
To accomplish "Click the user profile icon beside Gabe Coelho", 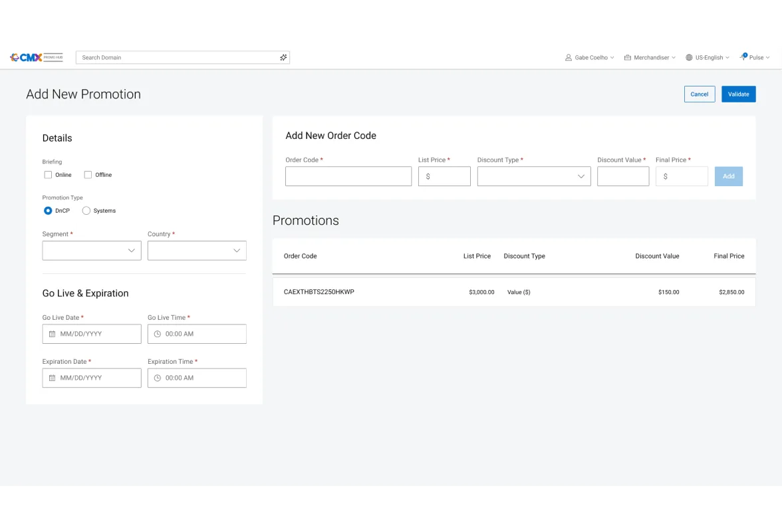I will coord(568,57).
